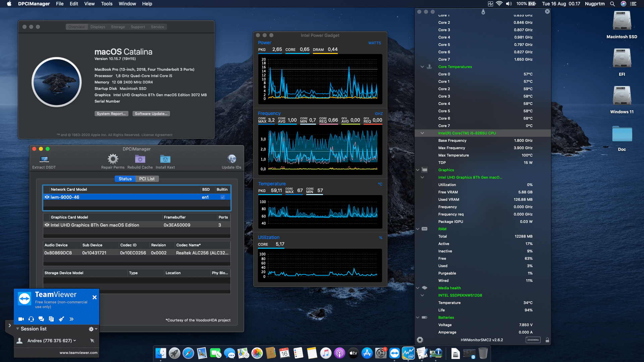644x362 pixels.
Task: Click Software Update button
Action: pos(151,114)
